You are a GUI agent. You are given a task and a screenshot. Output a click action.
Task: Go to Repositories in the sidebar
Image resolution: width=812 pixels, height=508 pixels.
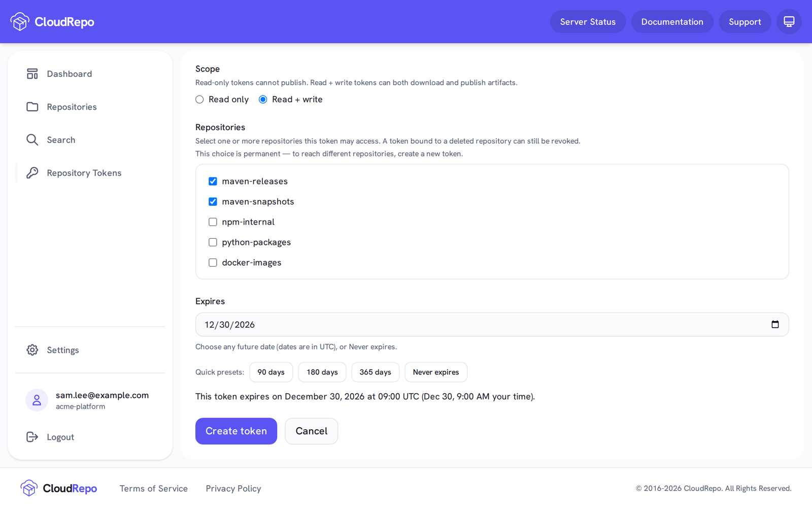[90, 107]
